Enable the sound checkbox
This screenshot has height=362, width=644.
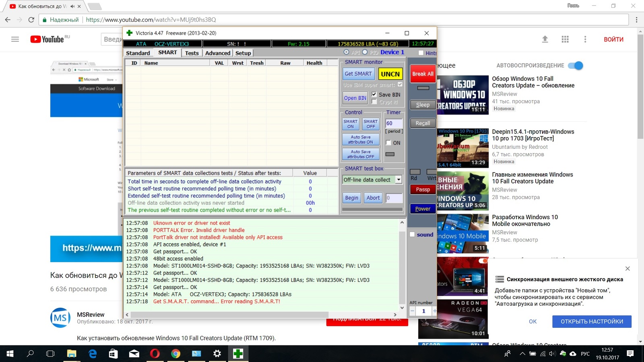(x=412, y=234)
